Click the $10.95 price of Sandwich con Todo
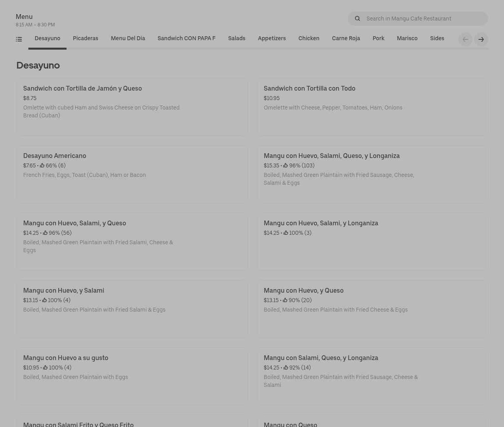 pos(272,98)
